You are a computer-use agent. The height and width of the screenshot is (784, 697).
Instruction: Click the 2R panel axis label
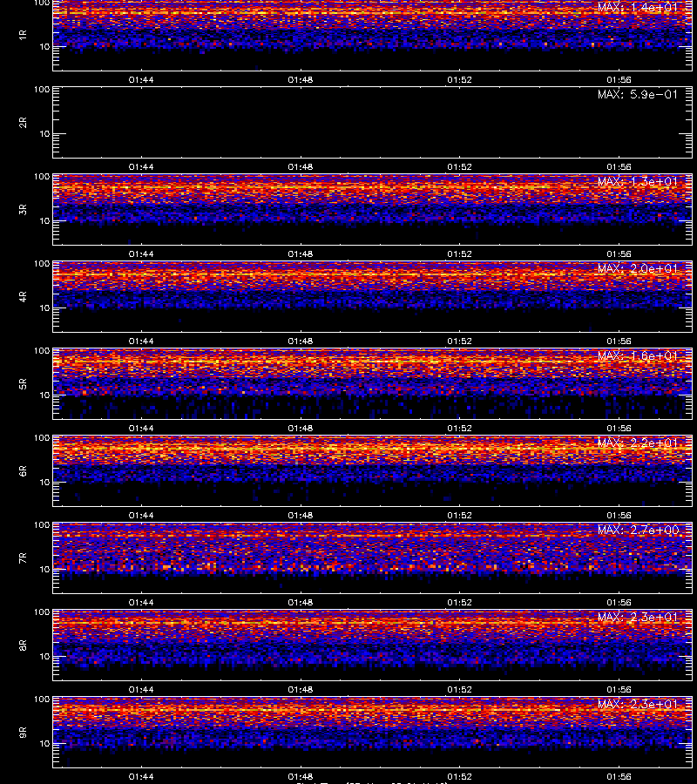pyautogui.click(x=23, y=123)
